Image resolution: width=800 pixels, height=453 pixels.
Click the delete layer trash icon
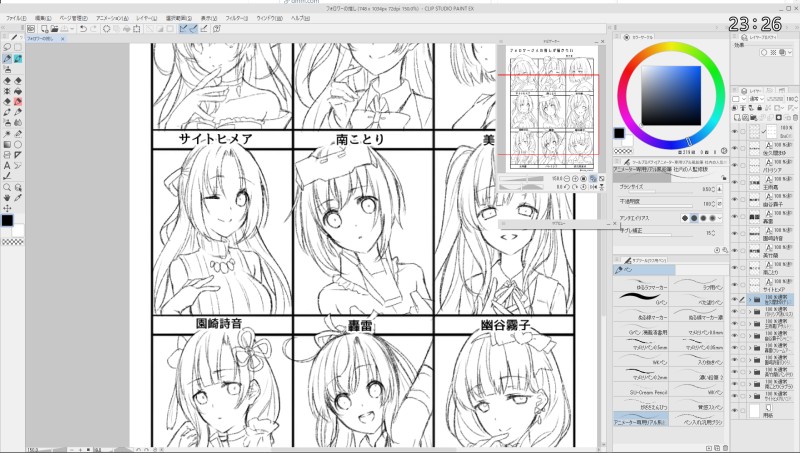pos(795,117)
